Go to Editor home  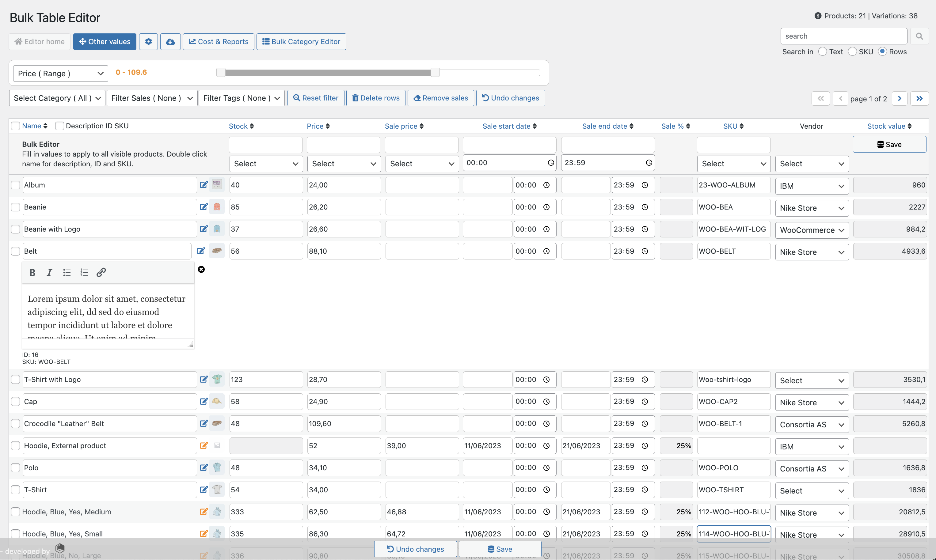[39, 41]
